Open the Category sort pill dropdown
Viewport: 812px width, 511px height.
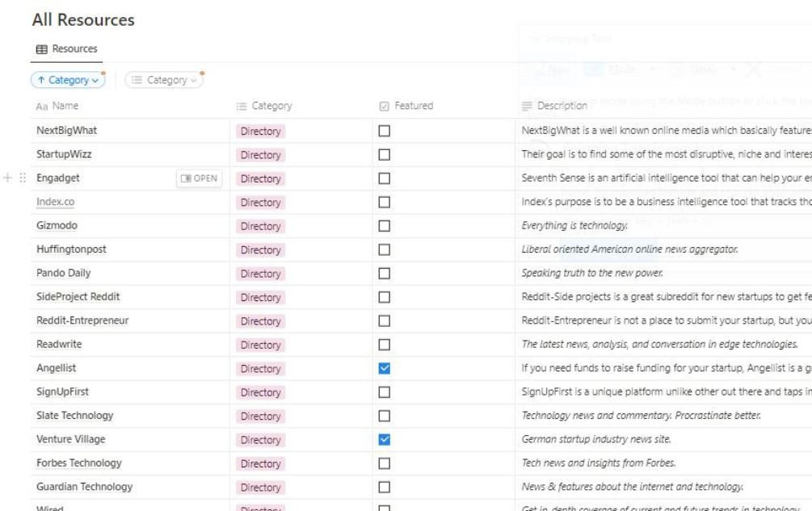tap(68, 80)
